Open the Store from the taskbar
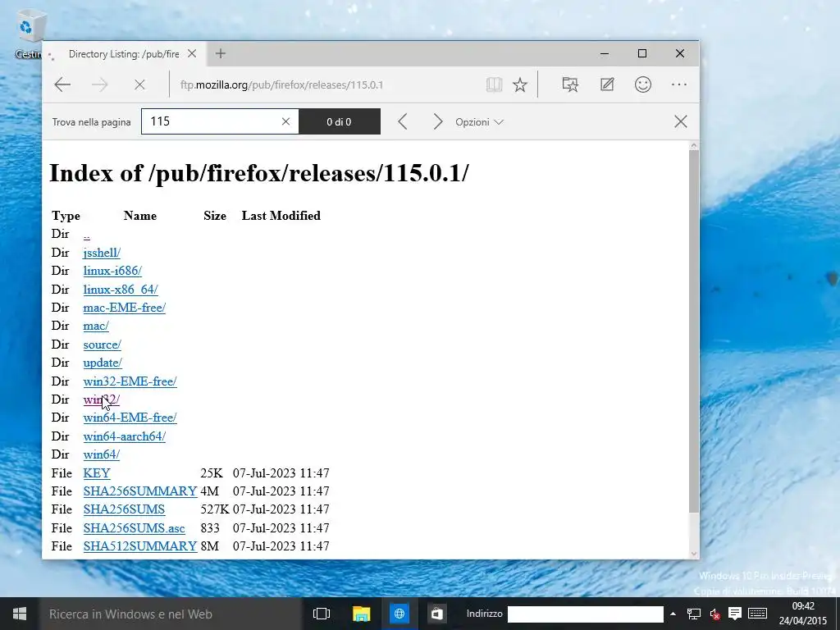This screenshot has width=840, height=630. (436, 614)
